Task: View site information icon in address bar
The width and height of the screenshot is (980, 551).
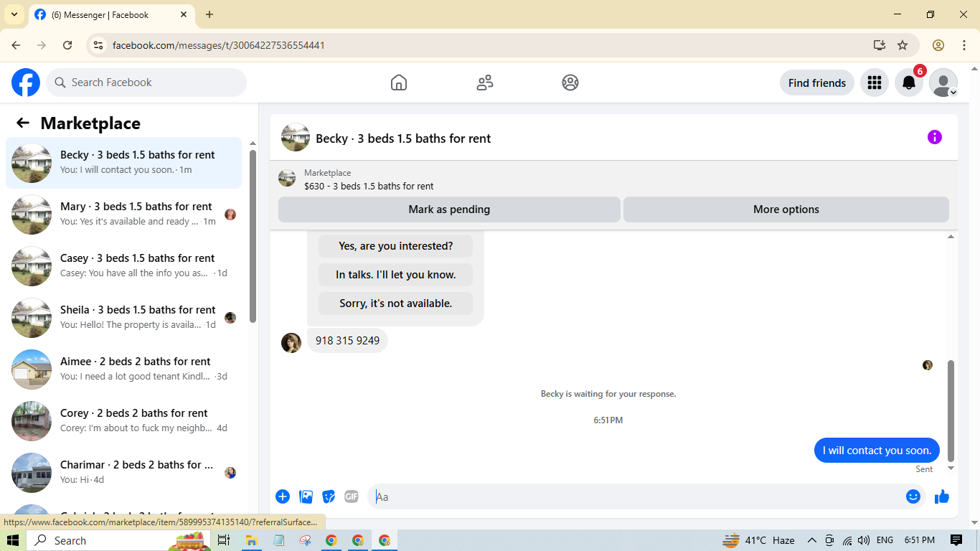Action: pyautogui.click(x=99, y=45)
